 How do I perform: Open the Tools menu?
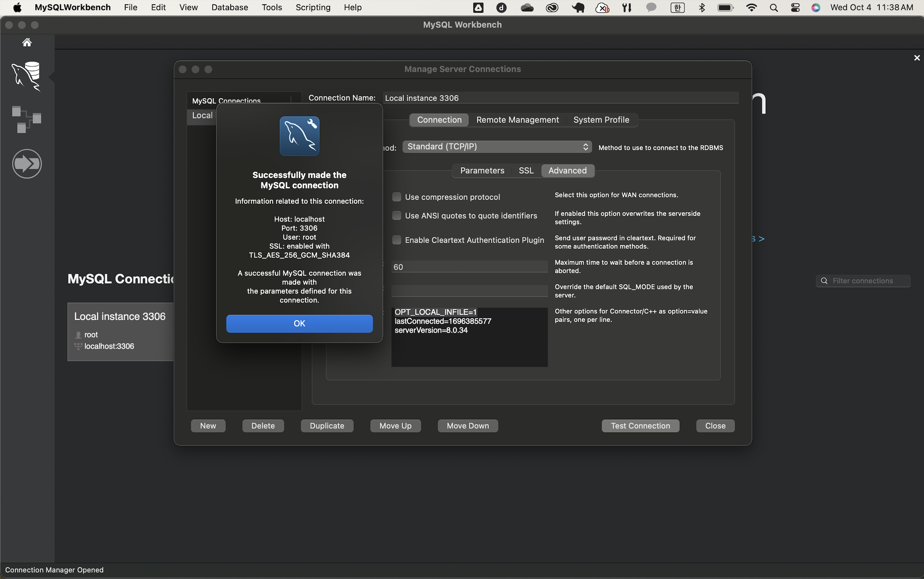click(x=272, y=7)
